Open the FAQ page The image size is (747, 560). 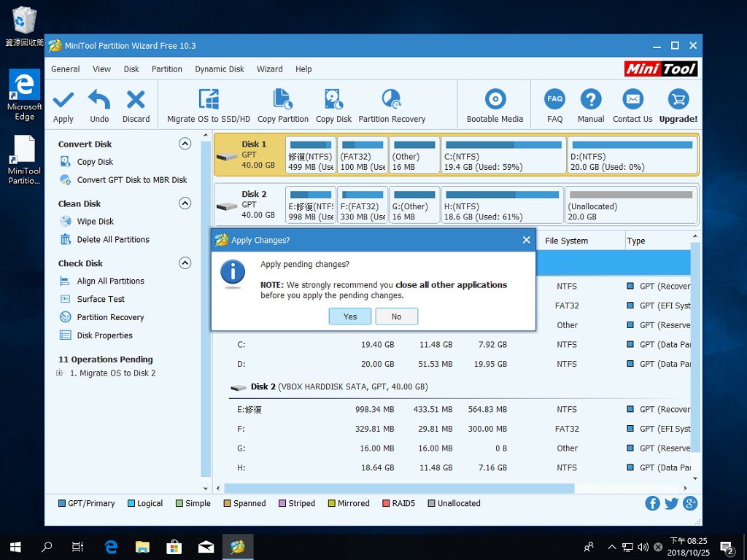[554, 106]
